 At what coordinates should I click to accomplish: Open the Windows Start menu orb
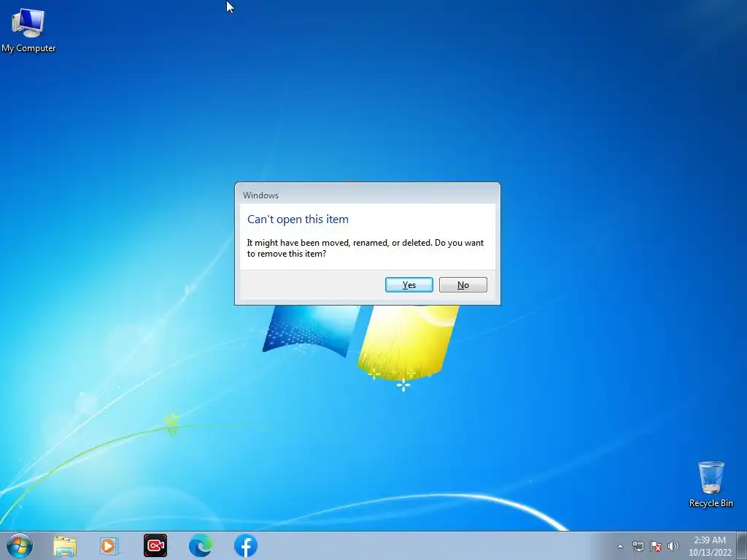pos(20,545)
